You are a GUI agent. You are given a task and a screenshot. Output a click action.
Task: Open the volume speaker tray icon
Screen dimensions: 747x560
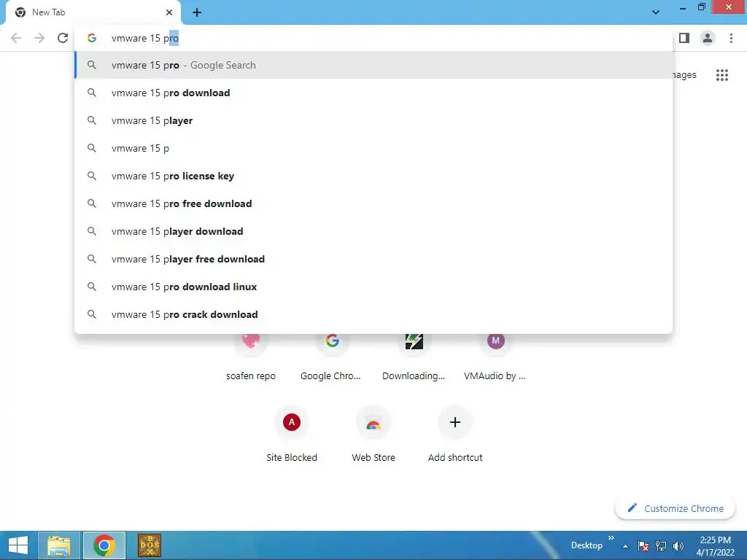[678, 545]
